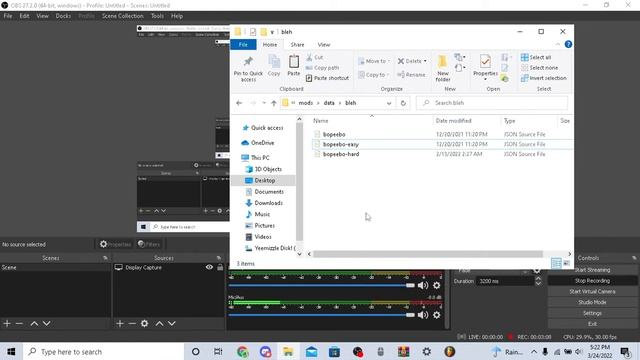Click the mods breadcrumb segment
This screenshot has height=360, width=640.
[x=305, y=103]
